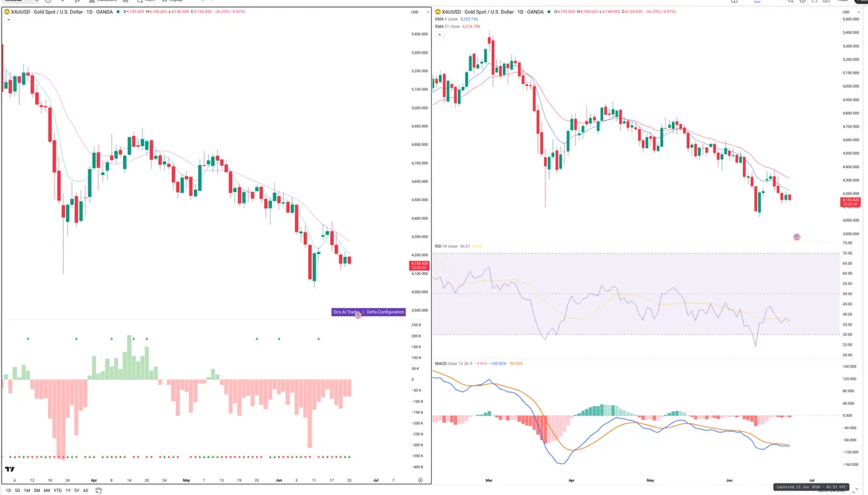Click Mar on right chart time axis
Image resolution: width=868 pixels, height=495 pixels.
point(489,480)
